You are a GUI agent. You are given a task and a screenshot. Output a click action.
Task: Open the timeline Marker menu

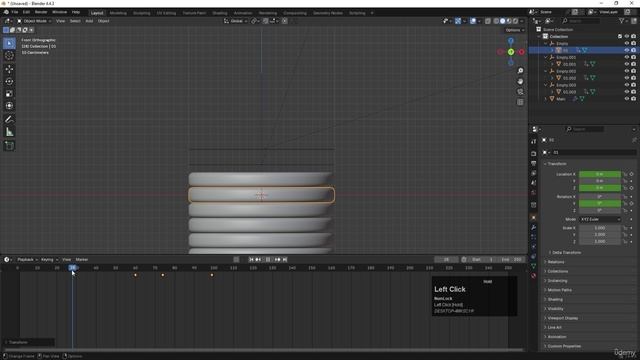[82, 260]
